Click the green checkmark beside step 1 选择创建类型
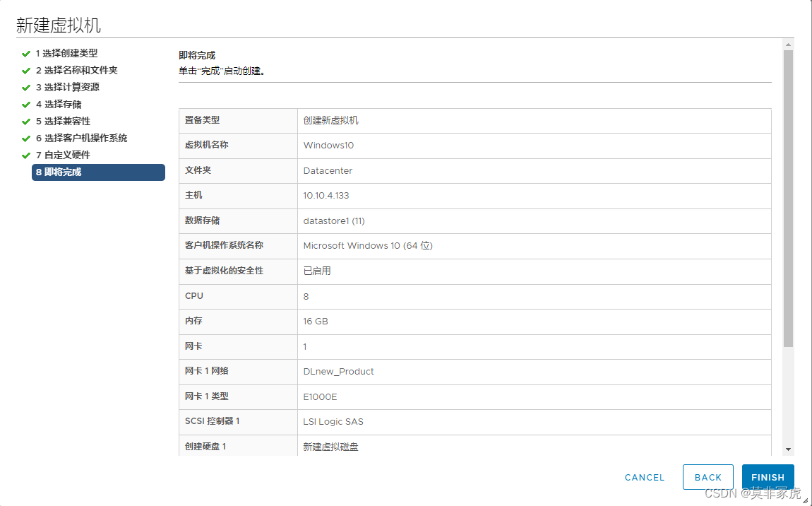 pos(26,54)
